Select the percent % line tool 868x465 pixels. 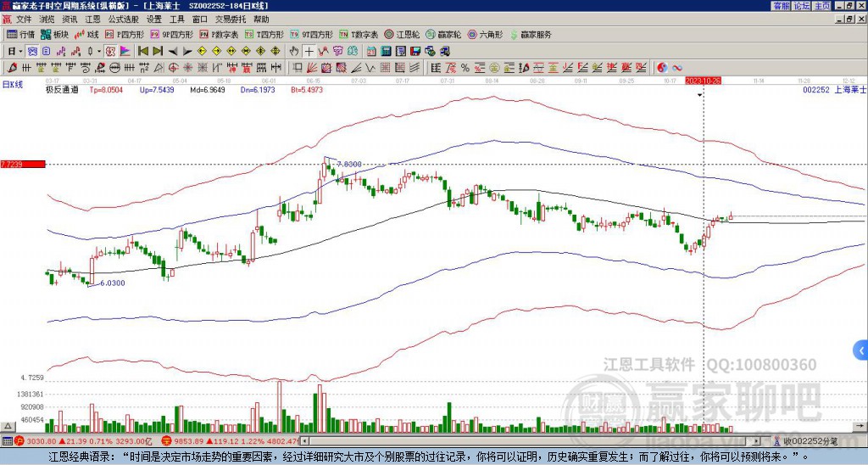[465, 68]
